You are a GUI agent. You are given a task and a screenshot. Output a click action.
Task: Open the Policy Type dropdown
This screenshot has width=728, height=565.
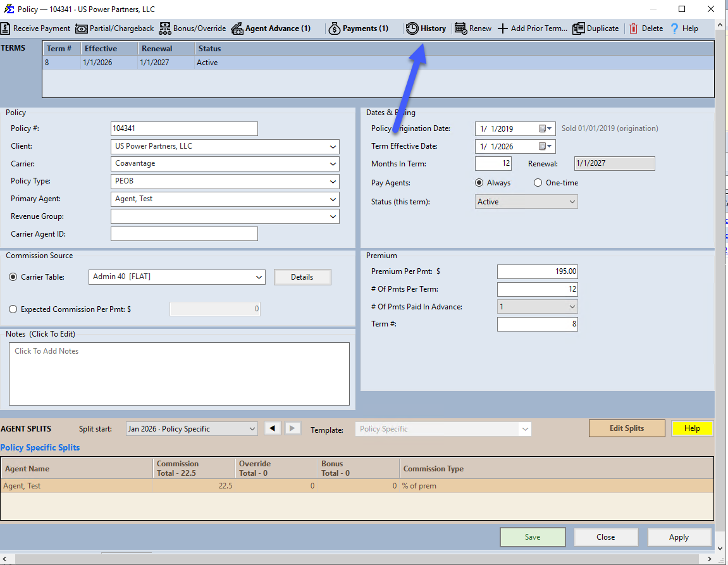click(x=333, y=182)
